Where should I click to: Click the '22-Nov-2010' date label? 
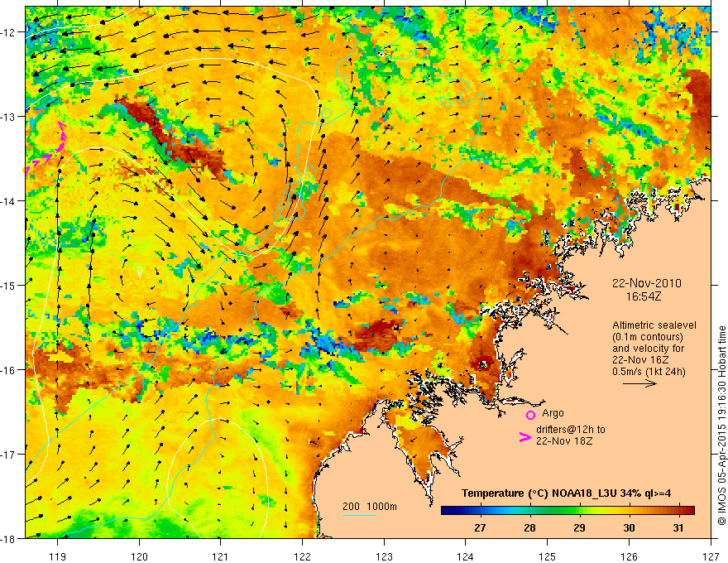click(x=647, y=283)
